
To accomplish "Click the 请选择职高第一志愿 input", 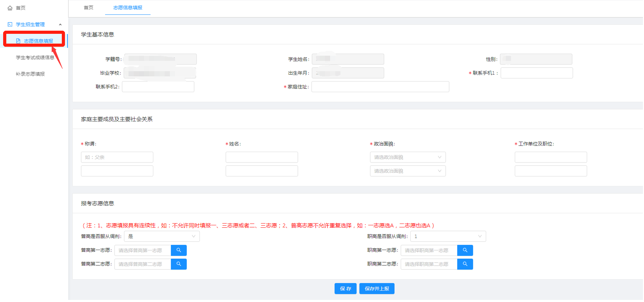I will point(430,250).
